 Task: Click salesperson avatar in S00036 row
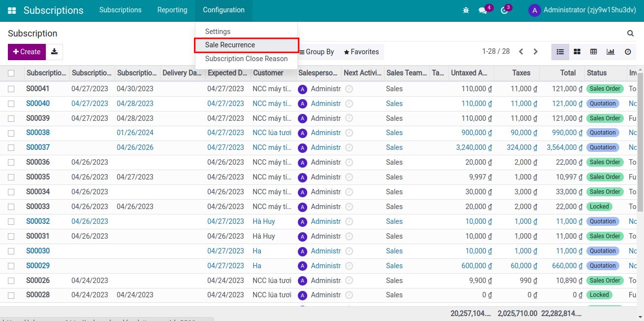click(303, 163)
